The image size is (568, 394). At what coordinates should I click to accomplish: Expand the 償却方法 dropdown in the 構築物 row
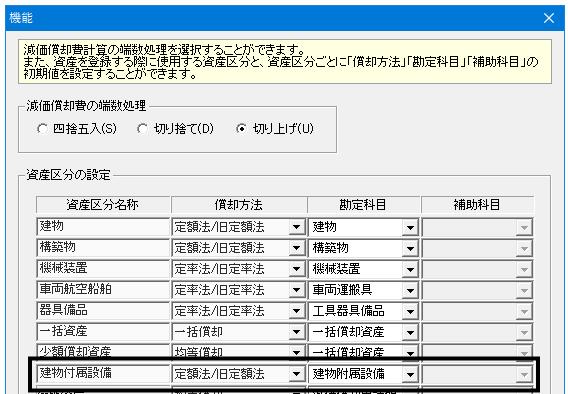coord(297,248)
